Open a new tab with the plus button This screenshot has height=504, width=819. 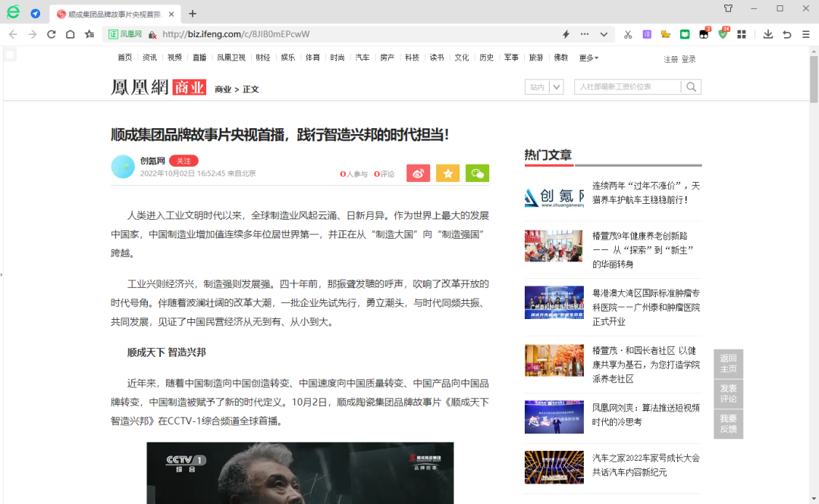(193, 14)
